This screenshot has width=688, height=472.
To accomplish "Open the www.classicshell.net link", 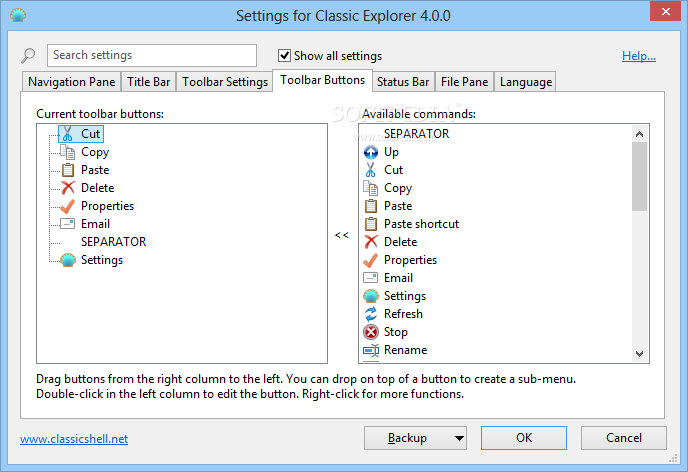I will click(x=74, y=439).
